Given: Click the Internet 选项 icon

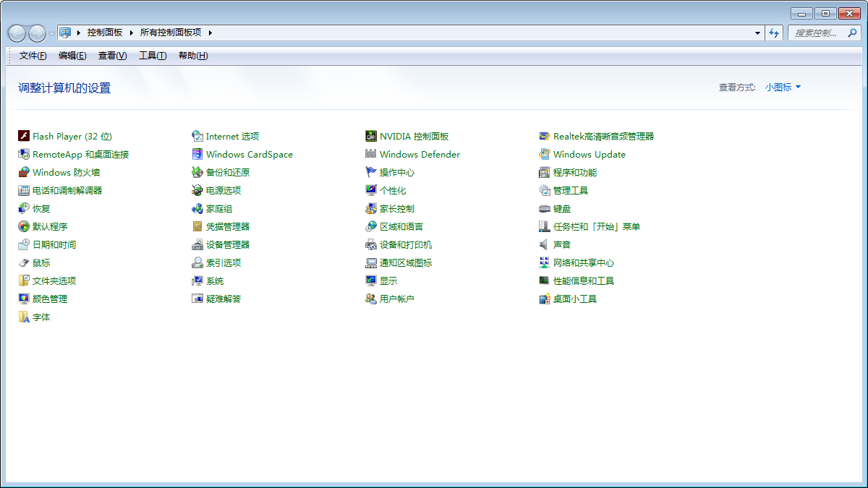Looking at the screenshot, I should pyautogui.click(x=197, y=136).
